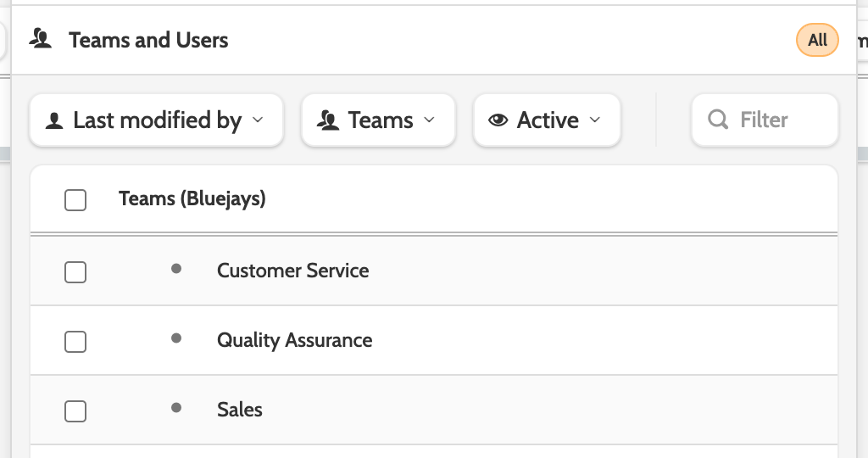Expand the Active status dropdown chevron
This screenshot has width=868, height=458.
coord(594,120)
